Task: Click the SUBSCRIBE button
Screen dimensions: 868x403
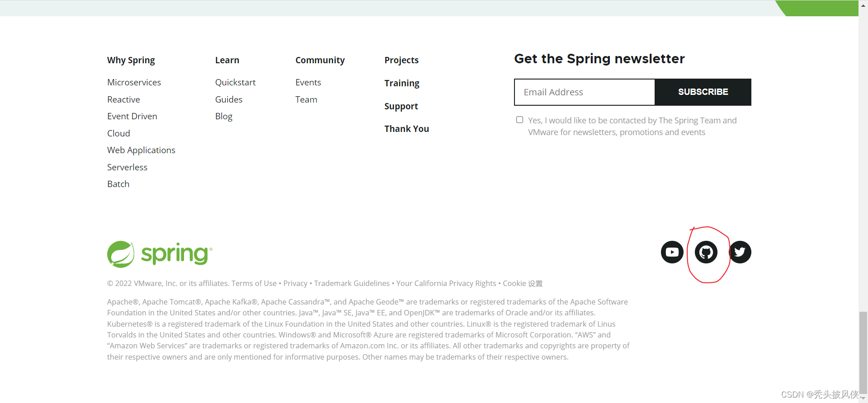Action: pos(703,92)
